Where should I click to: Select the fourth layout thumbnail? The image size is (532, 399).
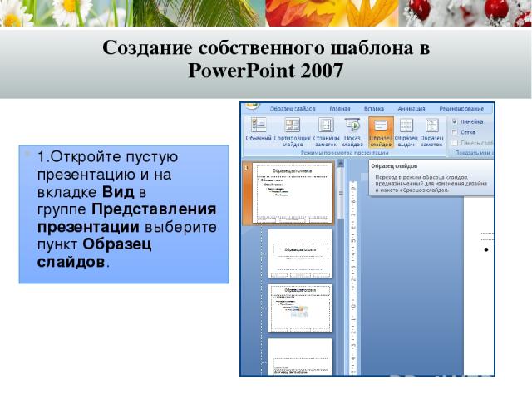point(300,357)
